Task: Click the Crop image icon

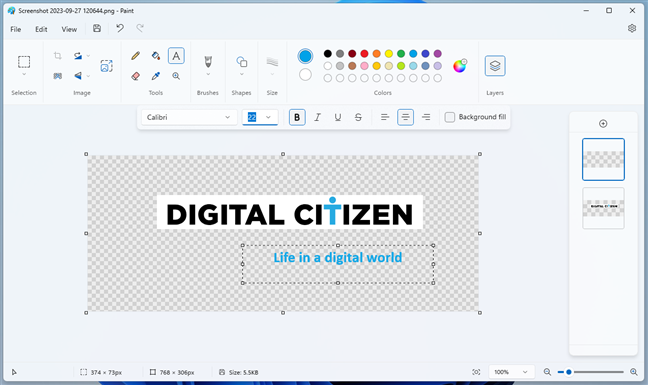Action: pyautogui.click(x=57, y=56)
